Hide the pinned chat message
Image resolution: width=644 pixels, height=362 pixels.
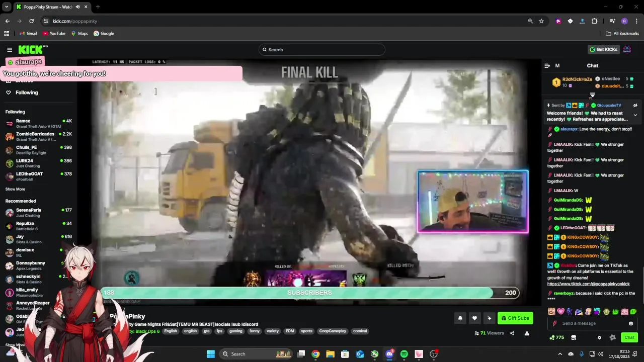pos(635,106)
